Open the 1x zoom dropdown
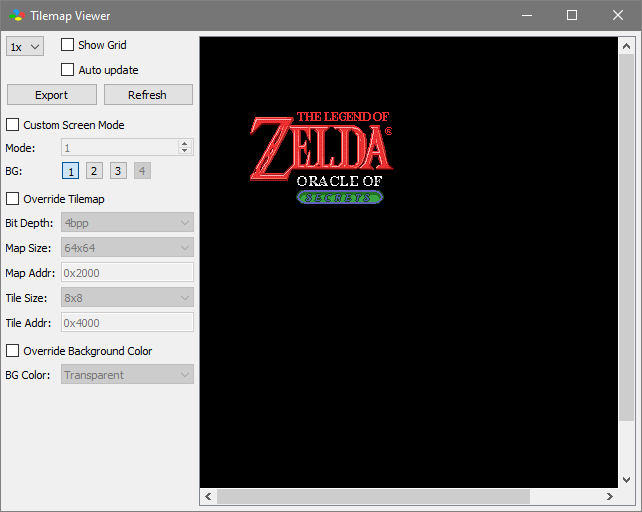 click(x=25, y=47)
